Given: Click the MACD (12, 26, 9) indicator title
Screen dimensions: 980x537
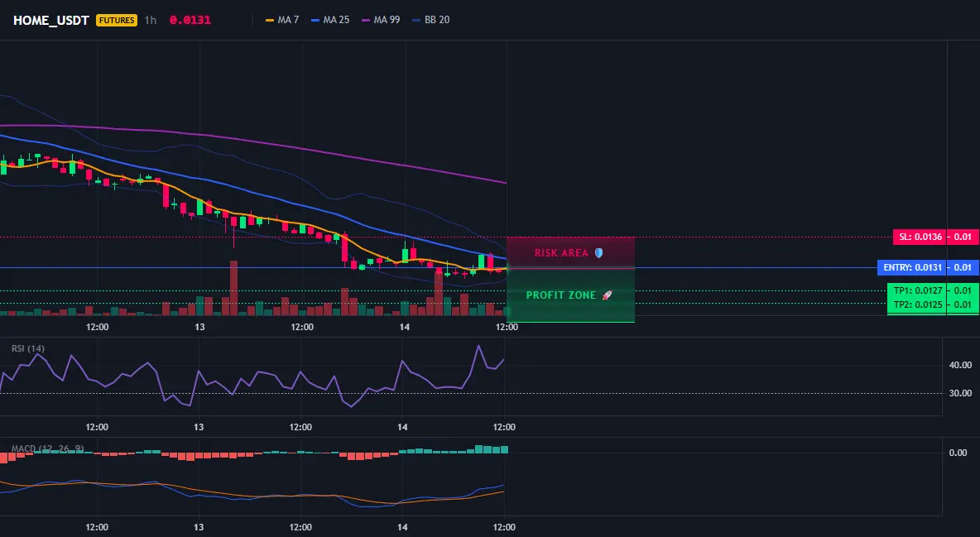Looking at the screenshot, I should 47,448.
